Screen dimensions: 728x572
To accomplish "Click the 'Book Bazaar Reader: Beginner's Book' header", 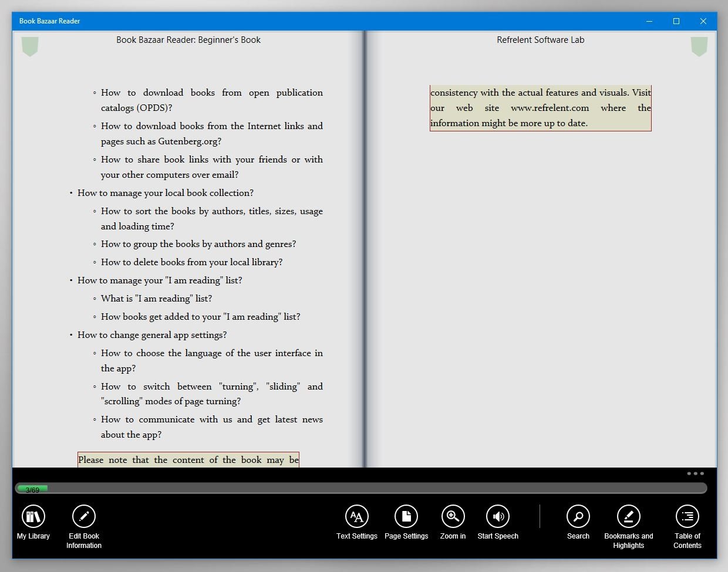I will (188, 40).
